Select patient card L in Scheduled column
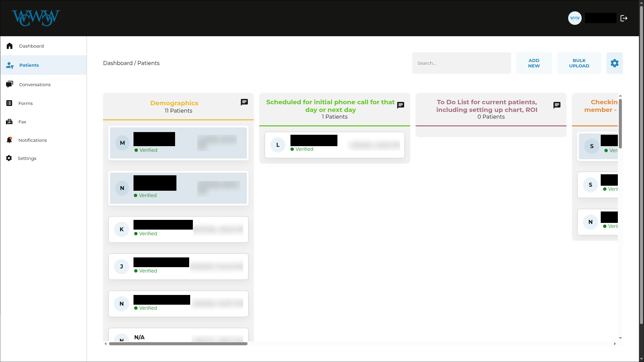Image resolution: width=644 pixels, height=362 pixels. [334, 145]
